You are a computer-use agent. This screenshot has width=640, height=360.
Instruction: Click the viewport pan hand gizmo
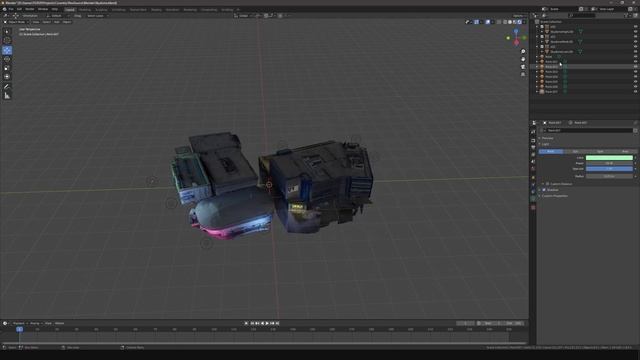523,59
